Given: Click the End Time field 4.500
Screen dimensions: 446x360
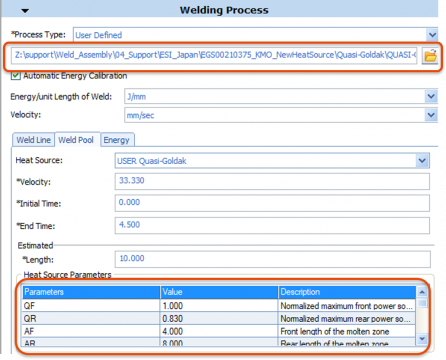Looking at the screenshot, I should point(272,225).
